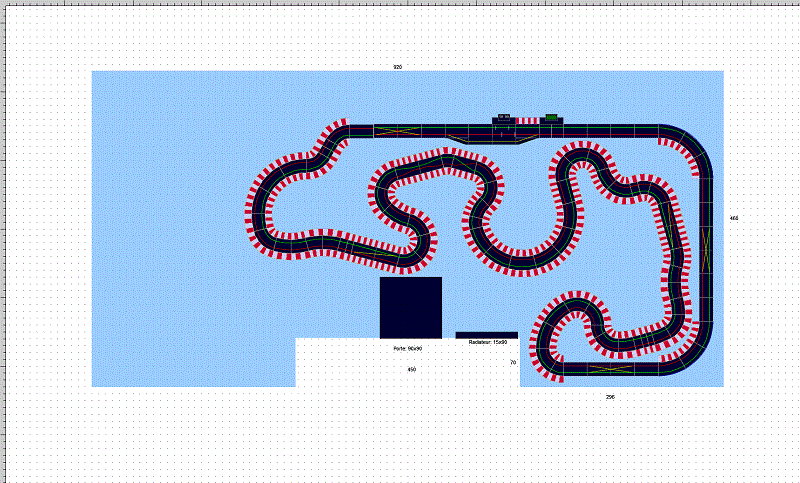Click the 'Porte: 90x90' label
The height and width of the screenshot is (483, 800).
[408, 349]
